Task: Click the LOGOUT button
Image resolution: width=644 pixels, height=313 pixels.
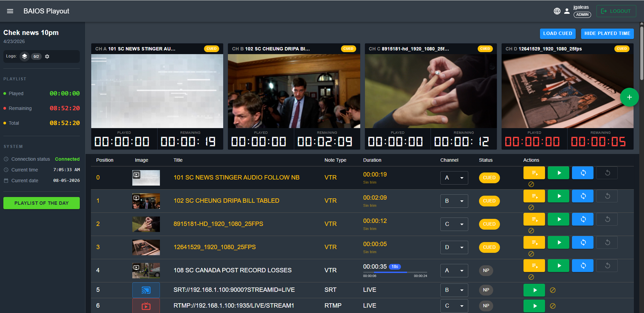Action: pos(616,11)
